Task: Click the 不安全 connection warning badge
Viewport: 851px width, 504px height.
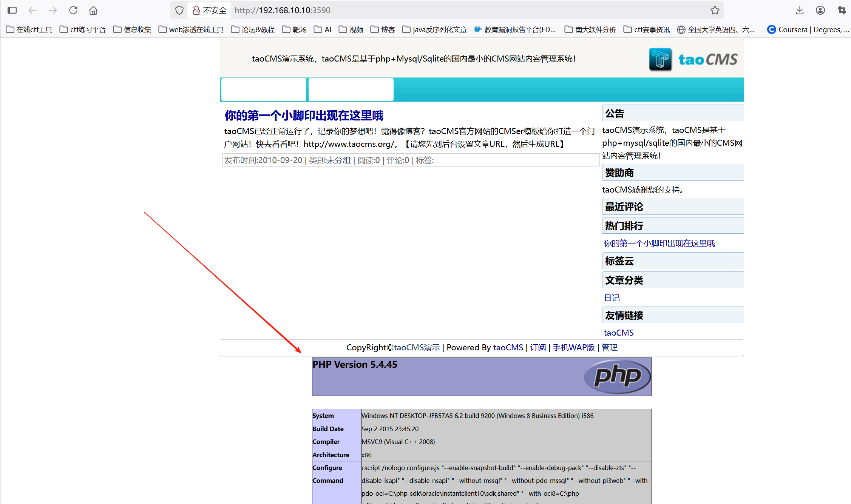Action: coord(210,10)
